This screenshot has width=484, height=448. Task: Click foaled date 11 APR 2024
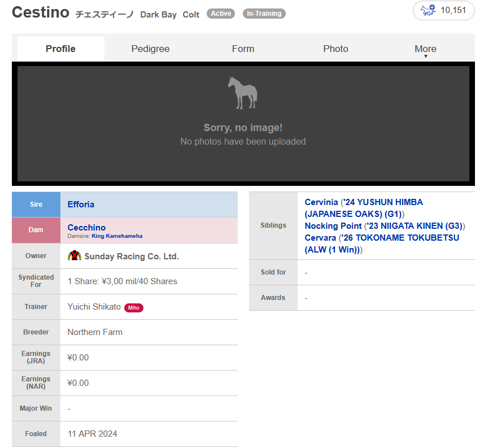coord(92,434)
